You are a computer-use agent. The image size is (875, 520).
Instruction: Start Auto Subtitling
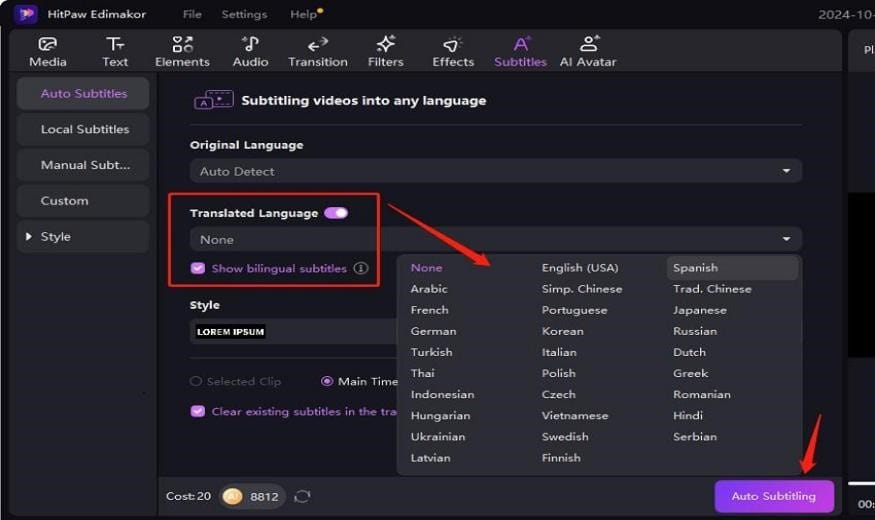tap(774, 496)
